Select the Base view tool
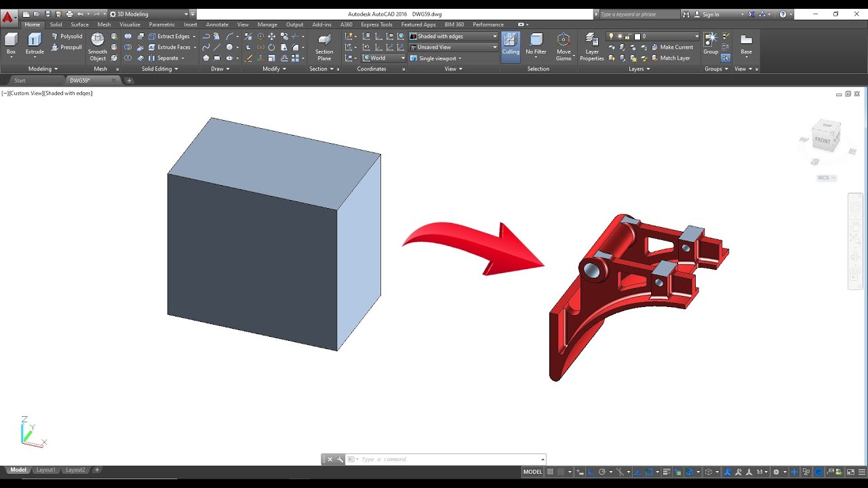 [x=746, y=43]
